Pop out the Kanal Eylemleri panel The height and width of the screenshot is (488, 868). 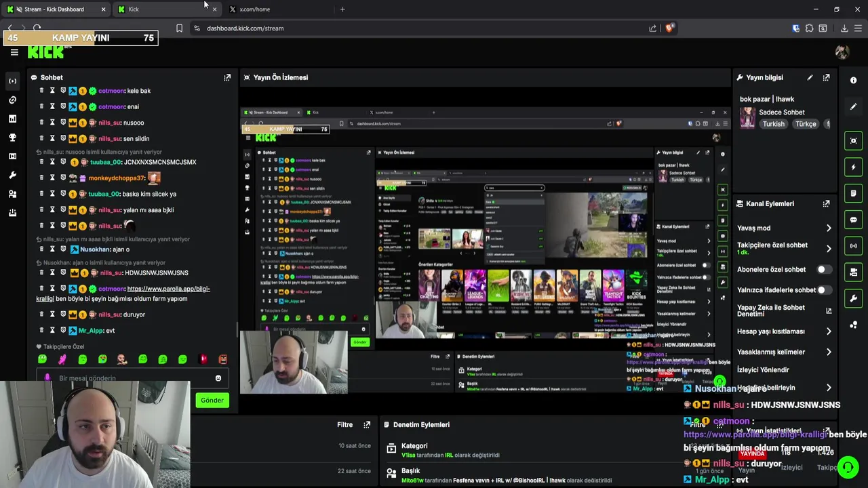826,203
